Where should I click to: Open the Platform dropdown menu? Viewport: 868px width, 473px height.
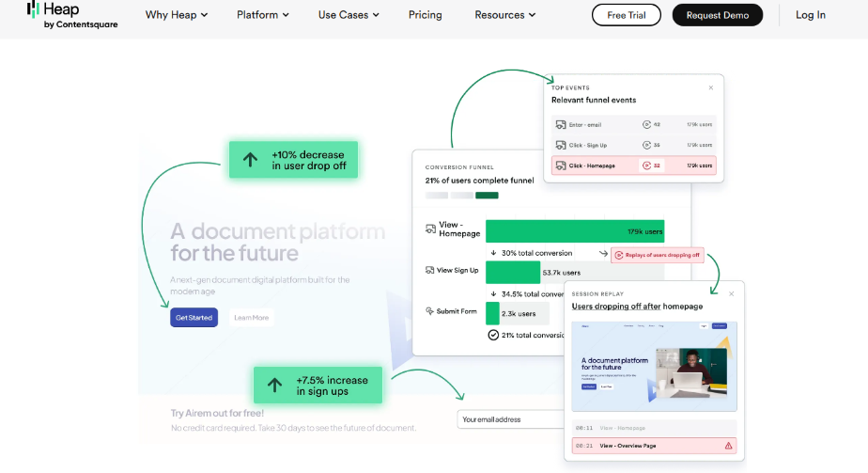point(262,15)
